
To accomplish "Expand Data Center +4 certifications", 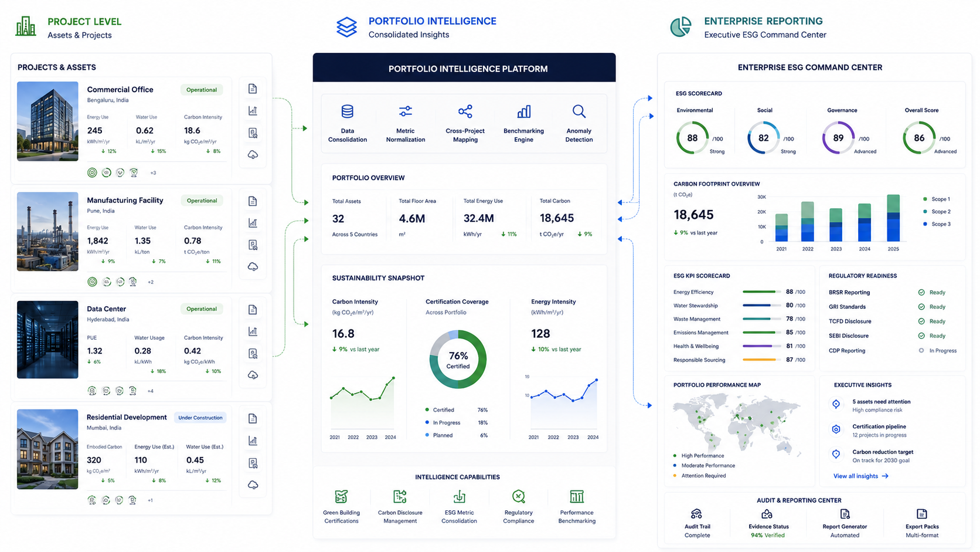I will [x=151, y=391].
